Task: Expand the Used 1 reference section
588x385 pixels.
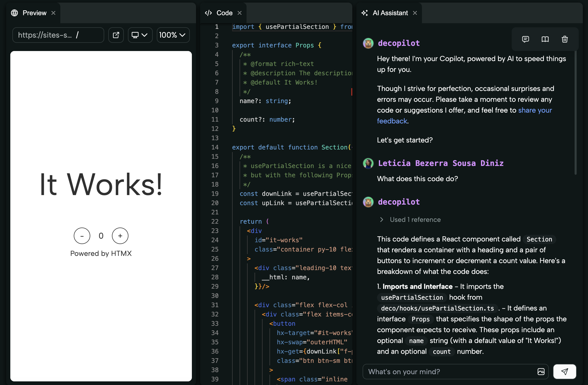Action: pyautogui.click(x=411, y=220)
